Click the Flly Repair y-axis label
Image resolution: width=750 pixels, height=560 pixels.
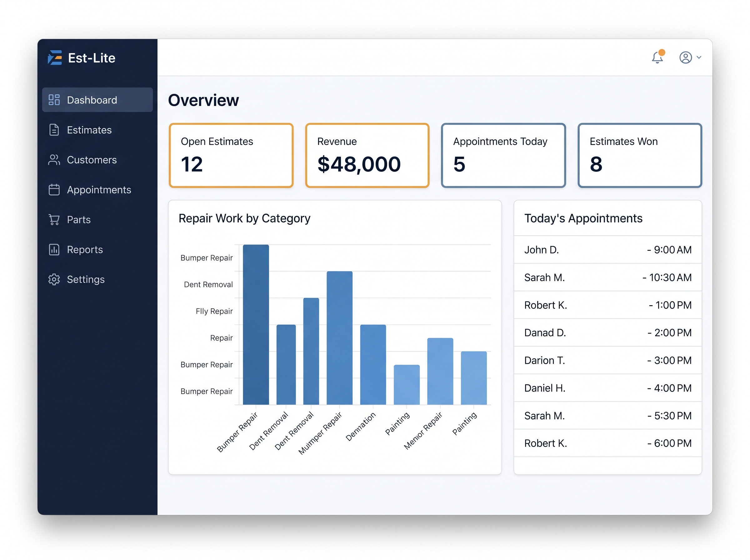[x=214, y=311]
